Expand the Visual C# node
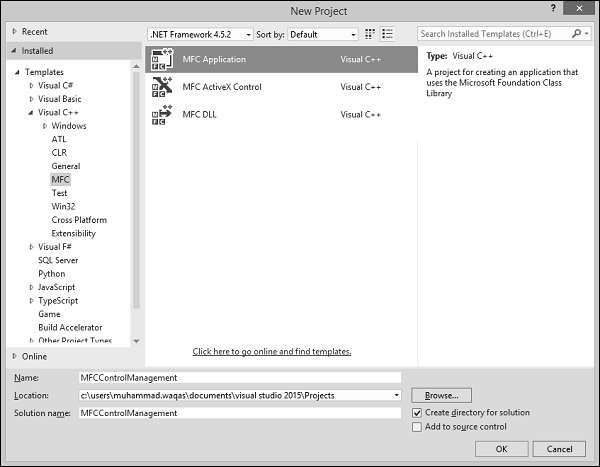This screenshot has width=600, height=467. point(31,85)
